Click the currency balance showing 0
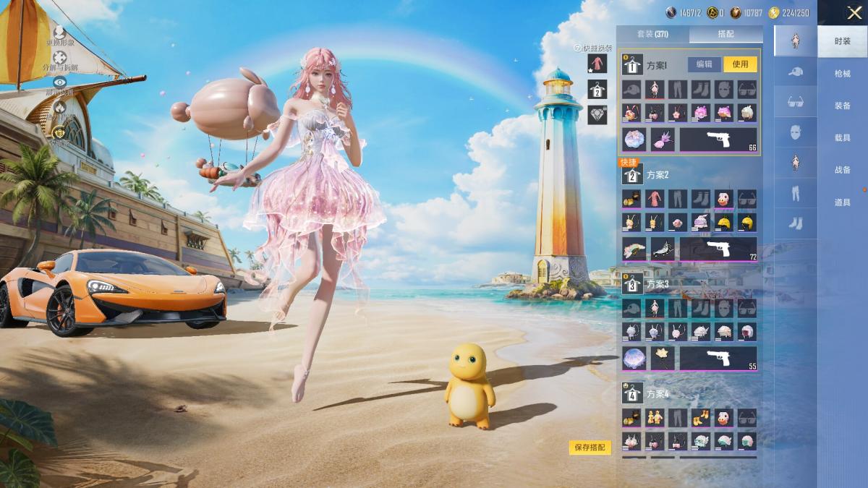 click(715, 12)
